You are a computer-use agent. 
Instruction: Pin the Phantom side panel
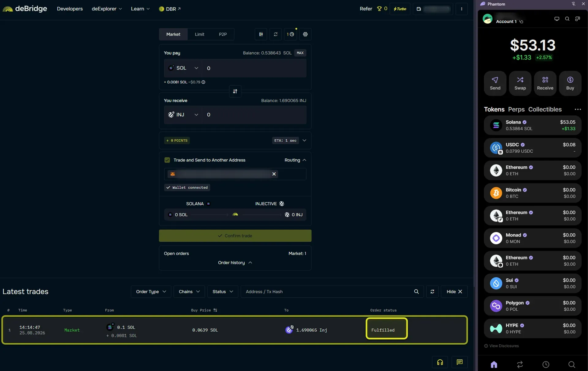tap(573, 4)
